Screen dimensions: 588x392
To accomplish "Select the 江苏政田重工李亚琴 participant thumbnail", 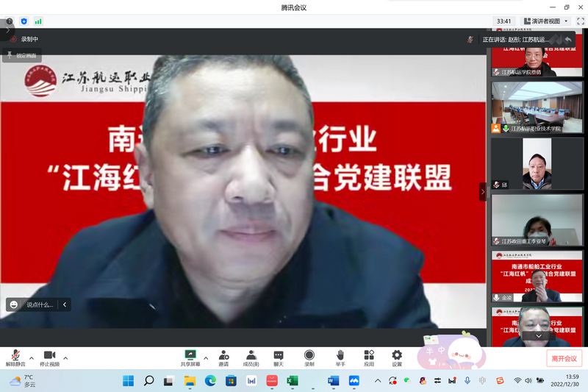I will [537, 220].
